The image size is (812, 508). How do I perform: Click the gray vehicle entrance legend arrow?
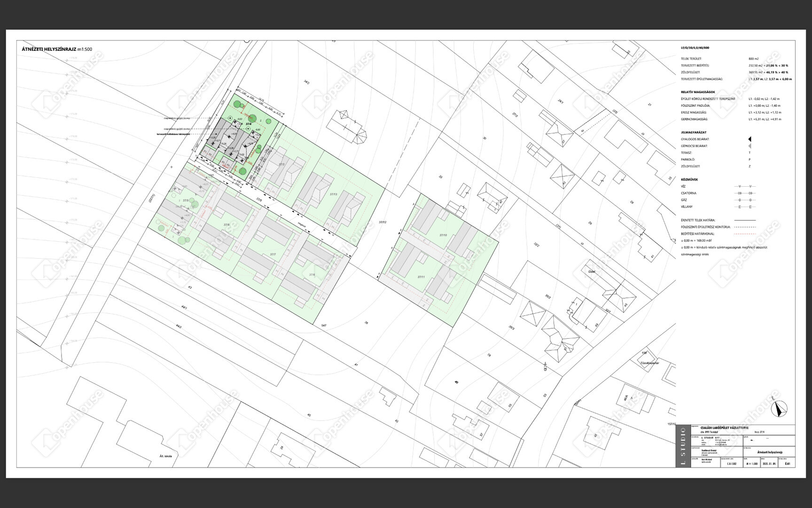(750, 146)
